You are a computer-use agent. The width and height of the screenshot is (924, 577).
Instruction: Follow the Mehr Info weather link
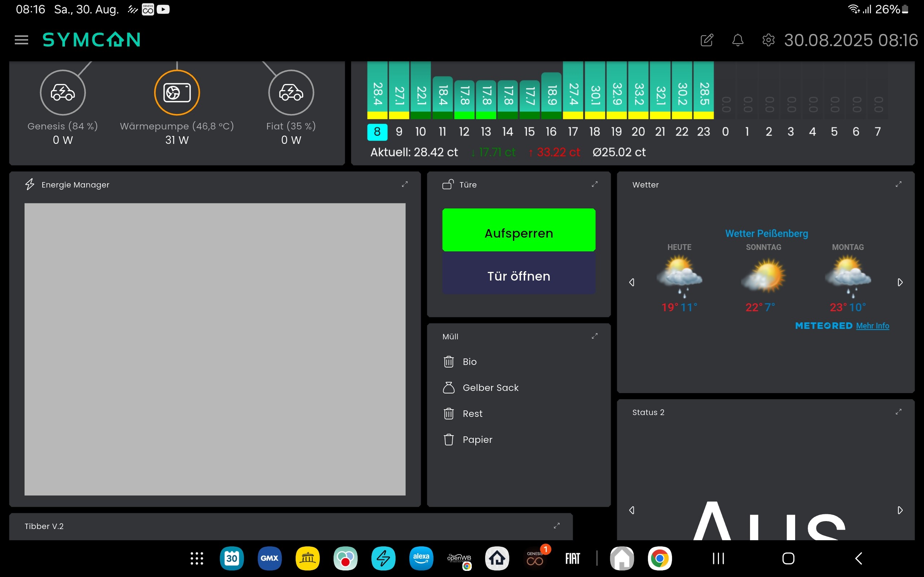click(872, 326)
